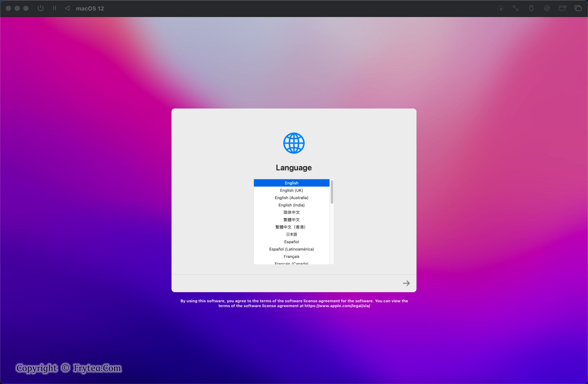Open the USB devices icon
This screenshot has height=384, width=588.
point(531,8)
